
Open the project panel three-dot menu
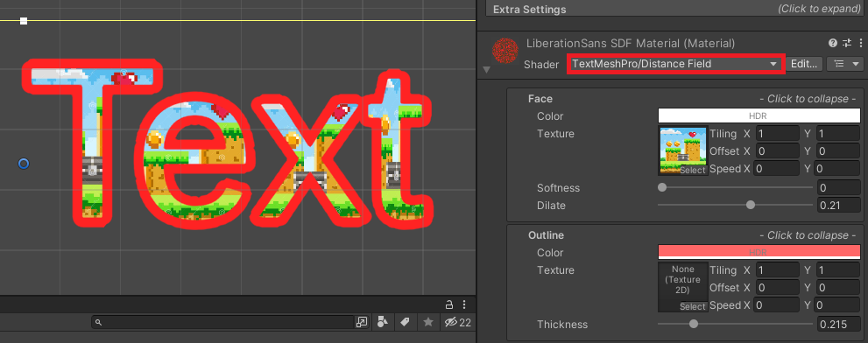coord(464,304)
